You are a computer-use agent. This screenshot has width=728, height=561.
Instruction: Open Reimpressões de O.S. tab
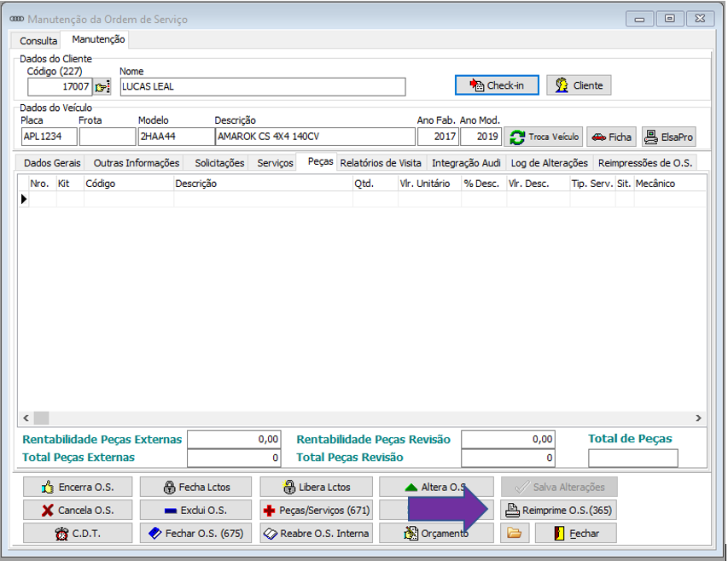point(645,163)
